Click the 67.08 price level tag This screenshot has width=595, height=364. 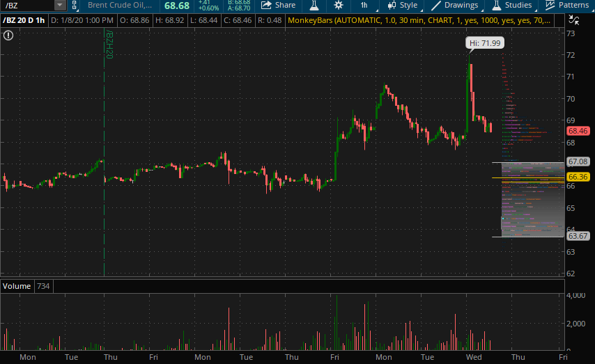click(x=578, y=161)
